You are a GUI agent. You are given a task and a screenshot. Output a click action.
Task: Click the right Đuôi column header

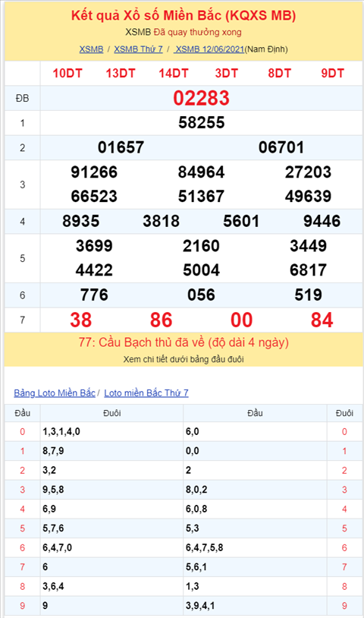[x=344, y=413]
